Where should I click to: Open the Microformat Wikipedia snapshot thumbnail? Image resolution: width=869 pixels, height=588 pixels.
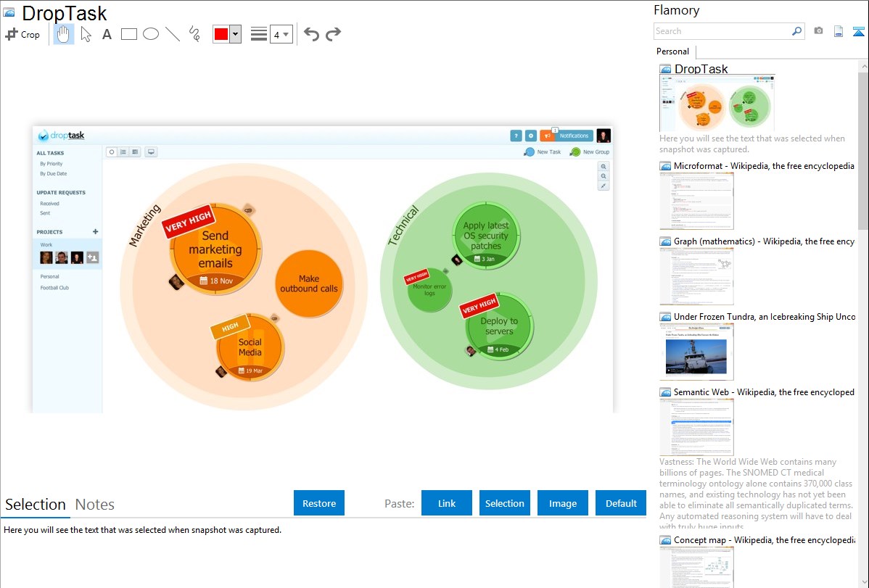pyautogui.click(x=696, y=201)
